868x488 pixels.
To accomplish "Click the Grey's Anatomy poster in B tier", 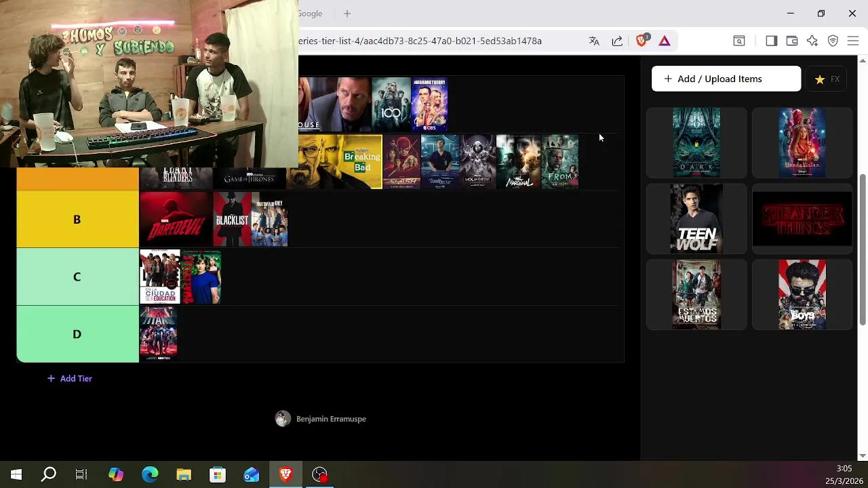I will [270, 219].
